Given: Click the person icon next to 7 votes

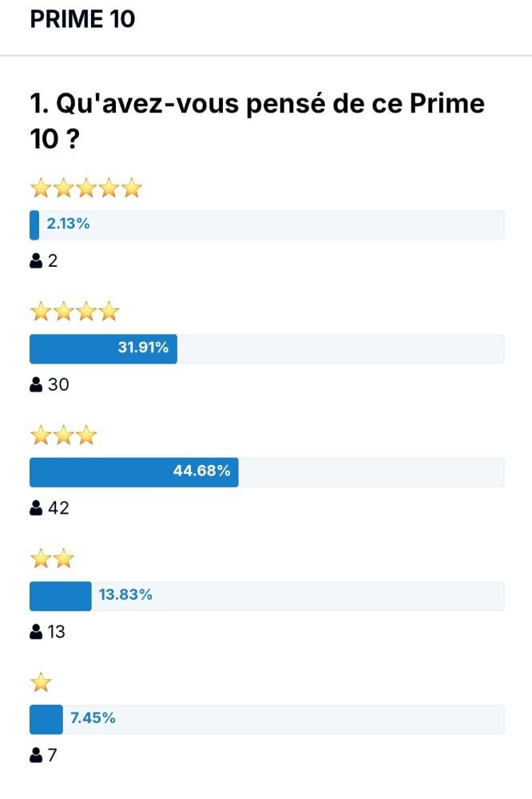Looking at the screenshot, I should coord(36,755).
